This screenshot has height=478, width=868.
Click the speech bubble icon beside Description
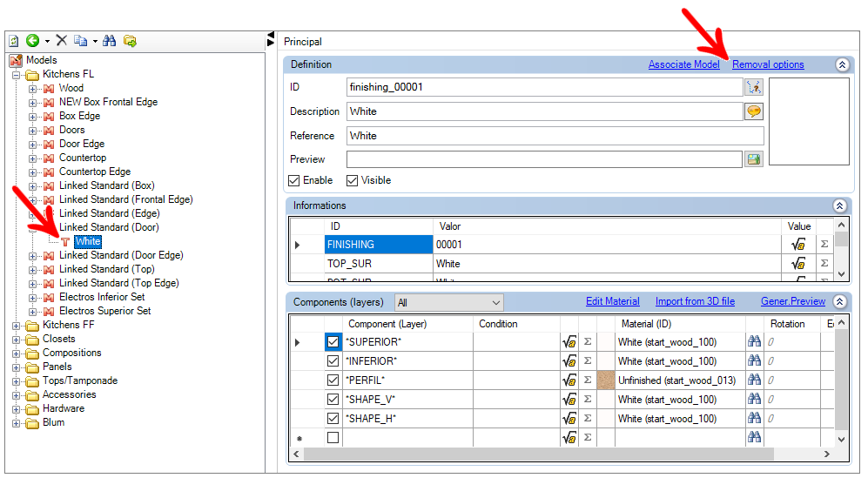click(x=754, y=111)
